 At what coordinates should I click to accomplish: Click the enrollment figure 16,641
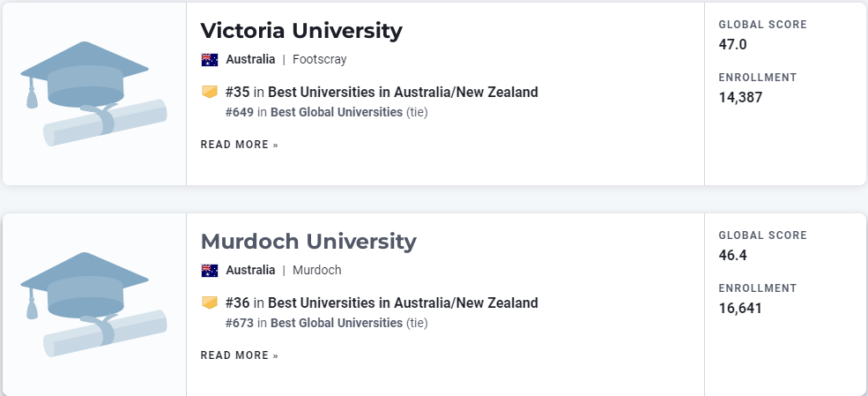pyautogui.click(x=740, y=309)
